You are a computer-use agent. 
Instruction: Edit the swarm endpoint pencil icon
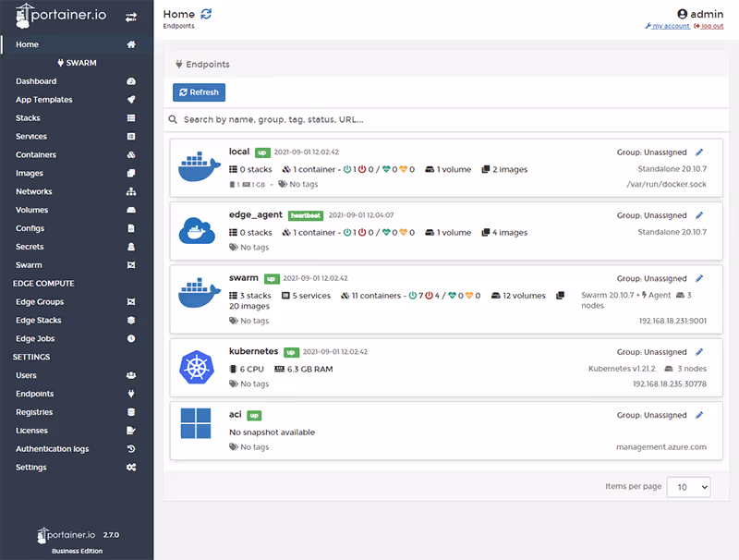point(699,278)
